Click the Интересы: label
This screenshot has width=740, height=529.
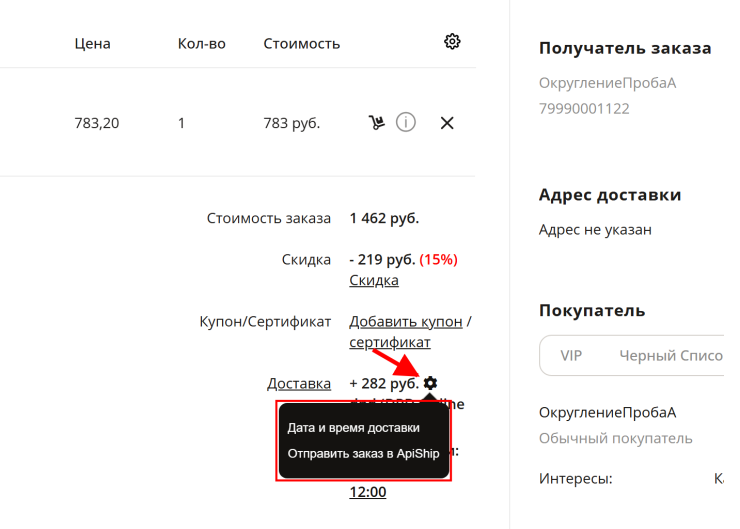[576, 479]
